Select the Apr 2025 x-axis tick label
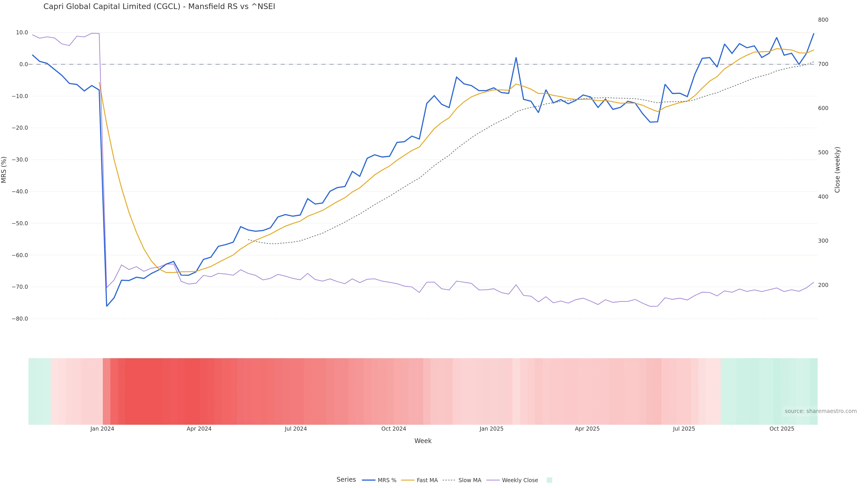Screen dimensions: 868x488 coord(587,429)
